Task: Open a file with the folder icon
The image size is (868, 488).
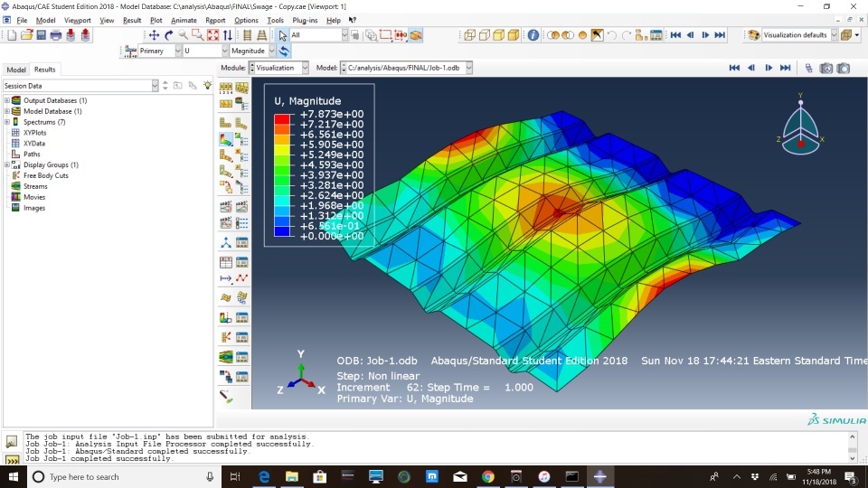Action: click(x=26, y=35)
